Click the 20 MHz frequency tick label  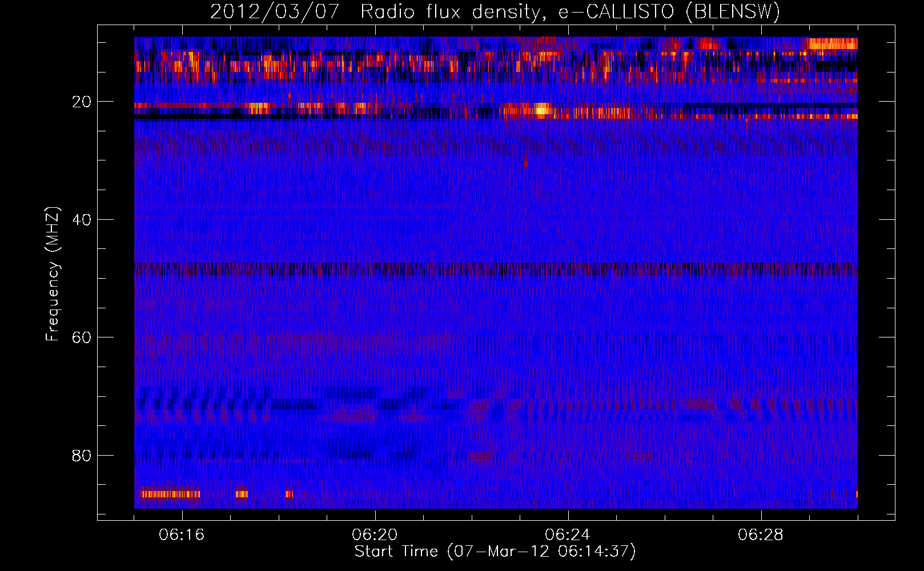pos(82,102)
